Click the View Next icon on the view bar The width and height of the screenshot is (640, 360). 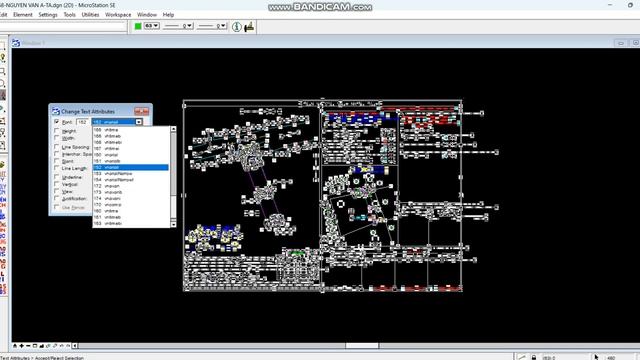[68, 346]
